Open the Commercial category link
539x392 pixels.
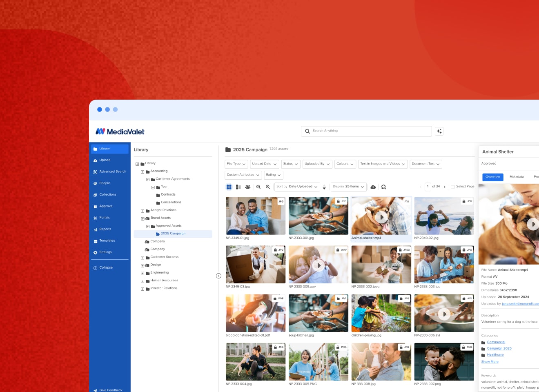[x=496, y=342]
